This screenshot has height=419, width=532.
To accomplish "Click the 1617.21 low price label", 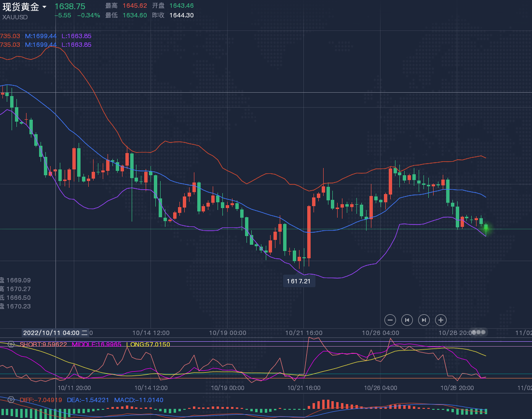I will 299,281.
